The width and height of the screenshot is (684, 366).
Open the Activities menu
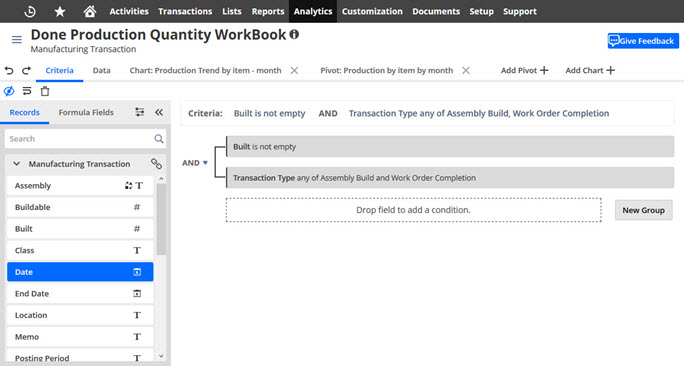129,11
